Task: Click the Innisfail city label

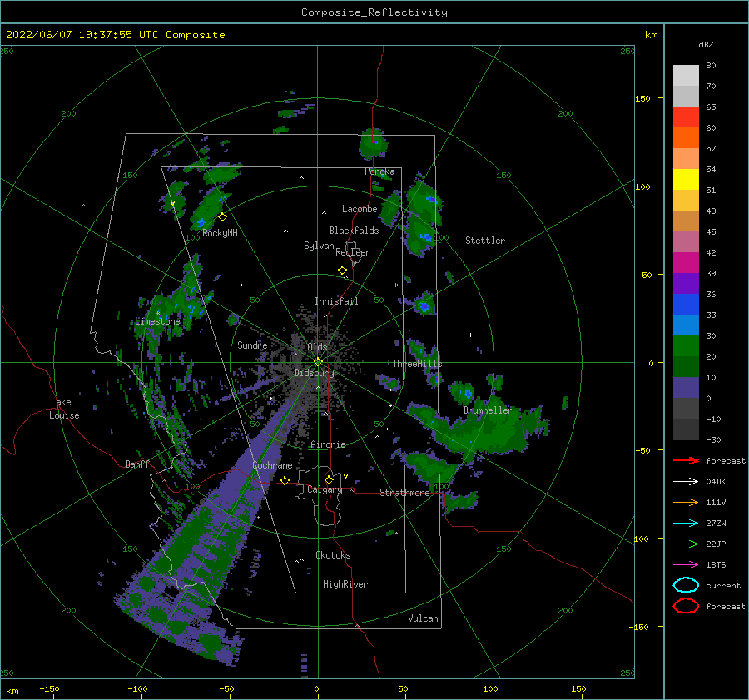Action: click(x=336, y=301)
